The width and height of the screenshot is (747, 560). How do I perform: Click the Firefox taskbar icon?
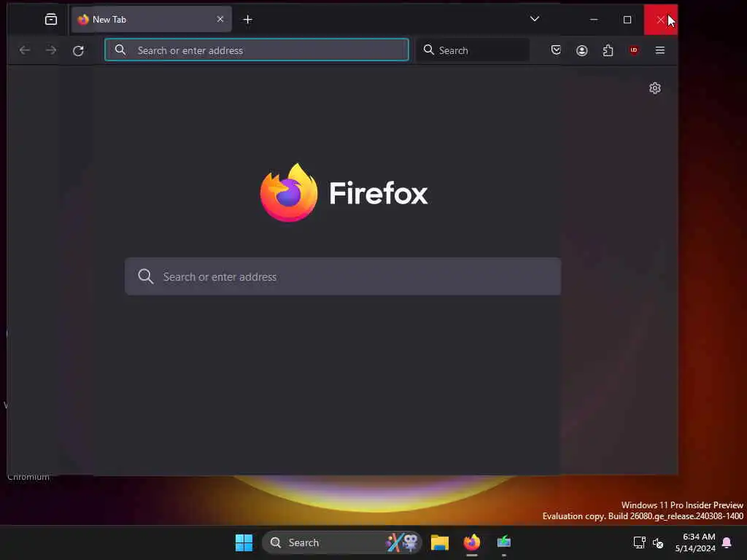tap(472, 542)
